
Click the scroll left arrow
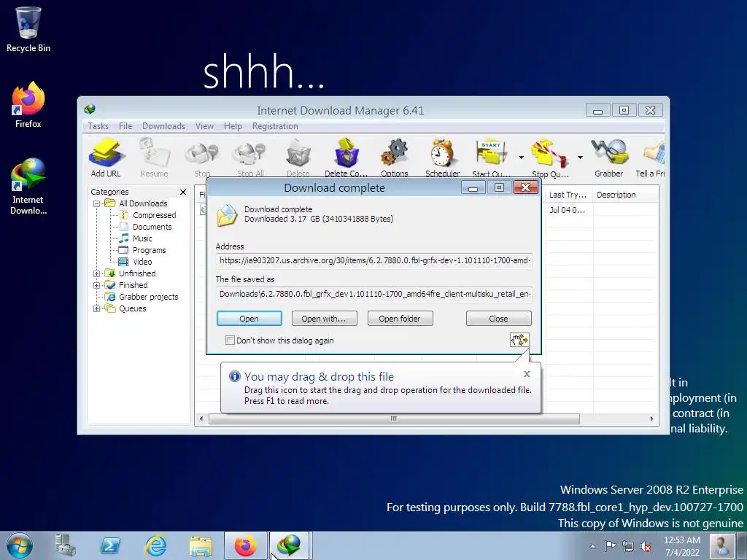pos(201,419)
